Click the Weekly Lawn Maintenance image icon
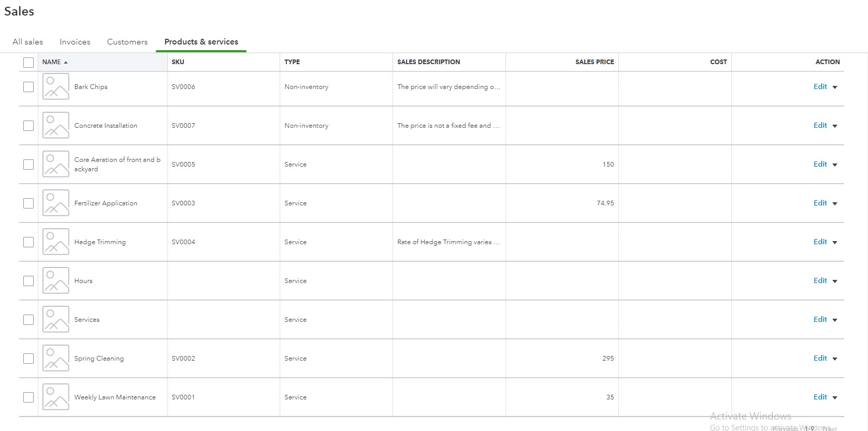 pyautogui.click(x=55, y=397)
